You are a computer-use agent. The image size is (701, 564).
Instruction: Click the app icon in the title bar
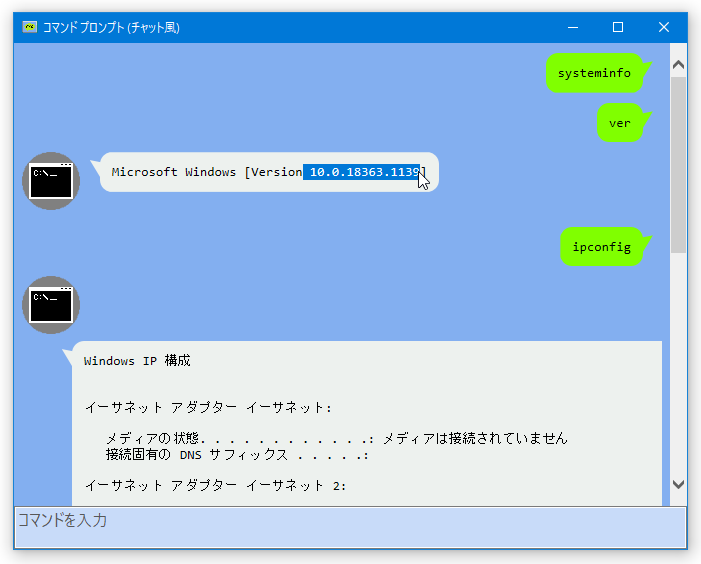click(x=30, y=27)
